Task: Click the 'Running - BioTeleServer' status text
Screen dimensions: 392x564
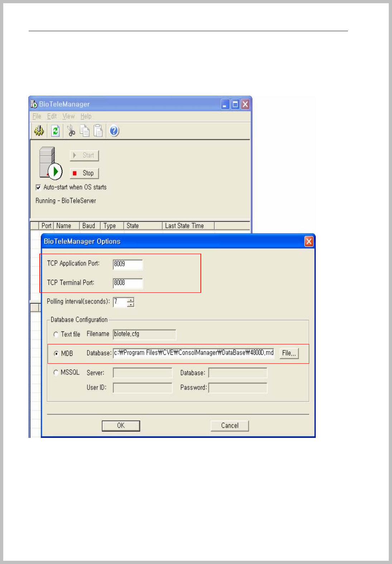Action: [66, 201]
